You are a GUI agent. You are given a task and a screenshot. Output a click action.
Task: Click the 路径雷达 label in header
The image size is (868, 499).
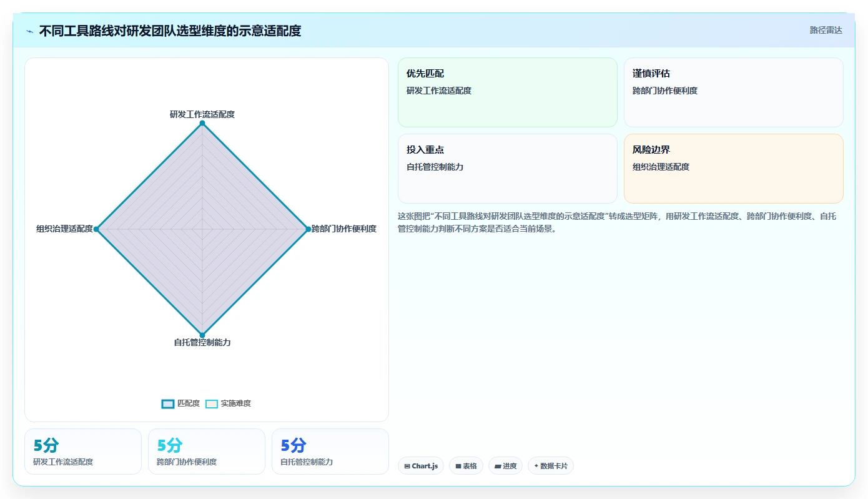(826, 30)
